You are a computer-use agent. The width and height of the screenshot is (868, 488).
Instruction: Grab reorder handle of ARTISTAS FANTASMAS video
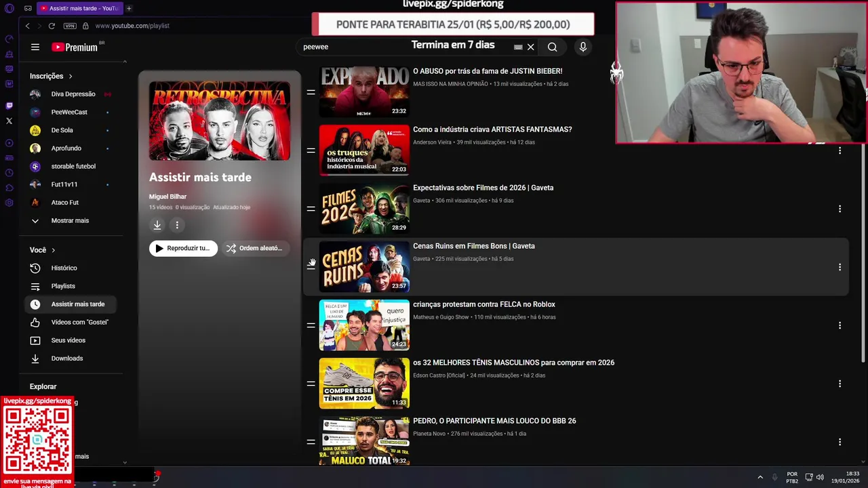311,150
